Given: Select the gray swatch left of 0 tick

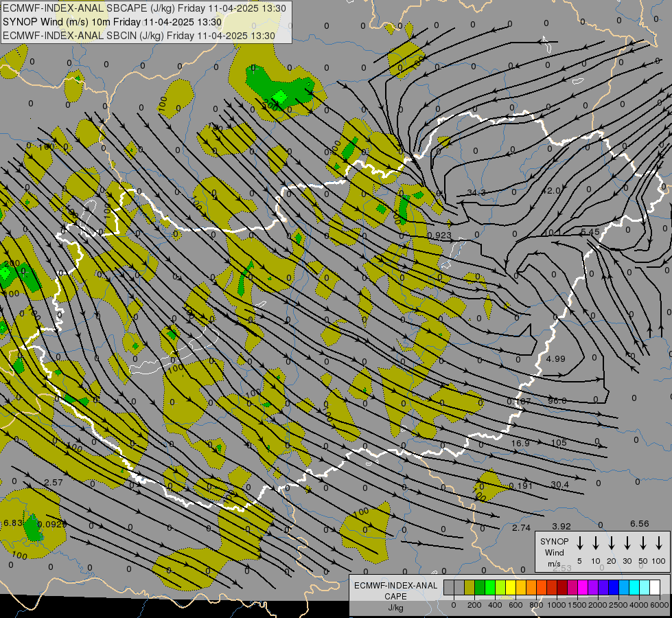Looking at the screenshot, I should pos(449,587).
